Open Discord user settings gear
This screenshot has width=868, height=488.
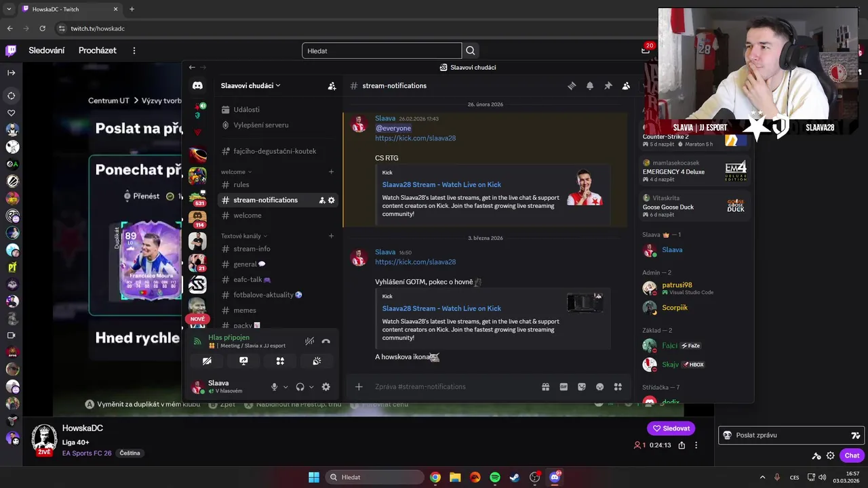click(x=325, y=387)
